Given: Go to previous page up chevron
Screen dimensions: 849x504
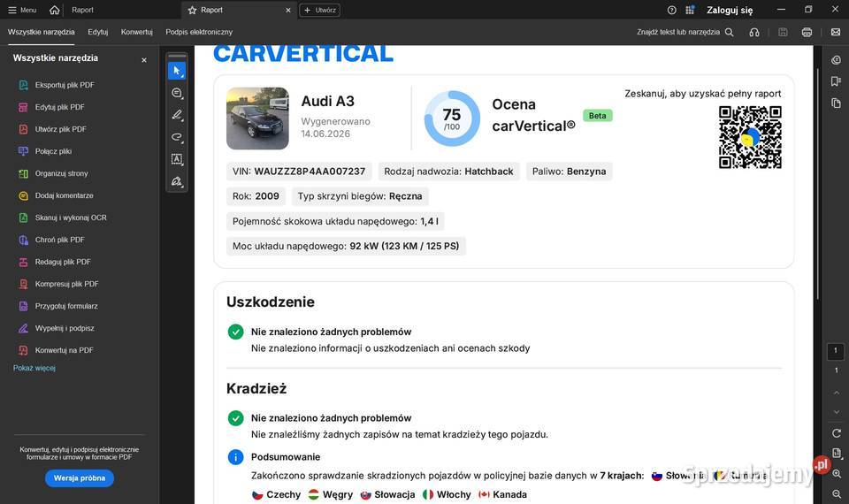Looking at the screenshot, I should pyautogui.click(x=836, y=393).
